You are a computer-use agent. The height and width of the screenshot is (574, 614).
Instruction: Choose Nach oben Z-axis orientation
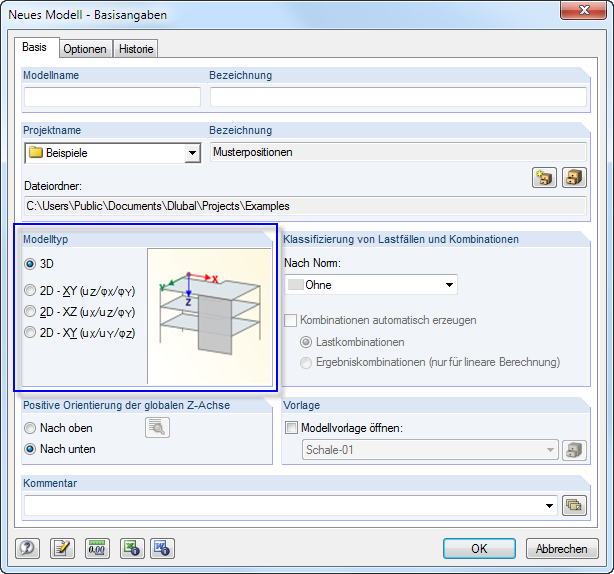tap(30, 428)
